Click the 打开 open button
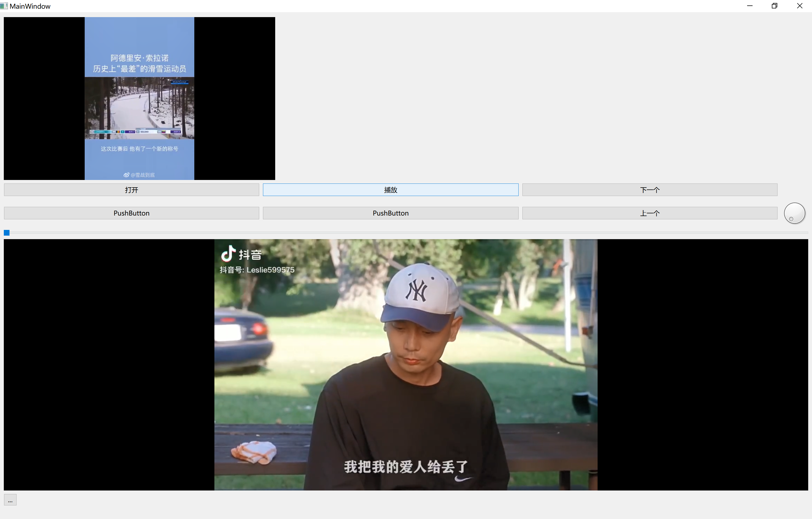Screen dimensions: 812x519 click(131, 190)
